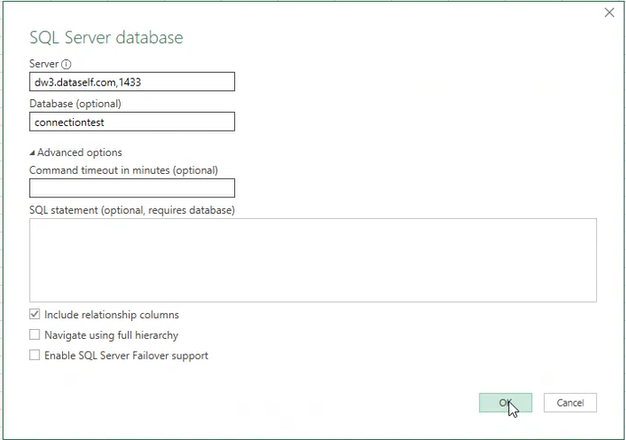626x440 pixels.
Task: Click inside the SQL statement text area
Action: (313, 260)
